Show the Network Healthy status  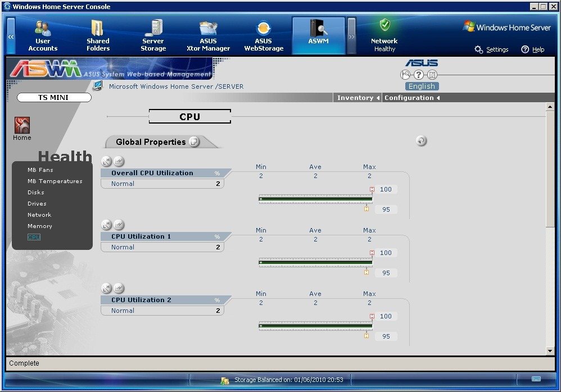pyautogui.click(x=384, y=35)
